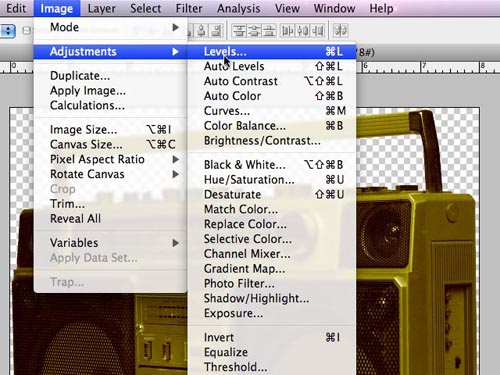Click the distribute right edges icon
Viewport: 500px width, 375px height.
318,31
